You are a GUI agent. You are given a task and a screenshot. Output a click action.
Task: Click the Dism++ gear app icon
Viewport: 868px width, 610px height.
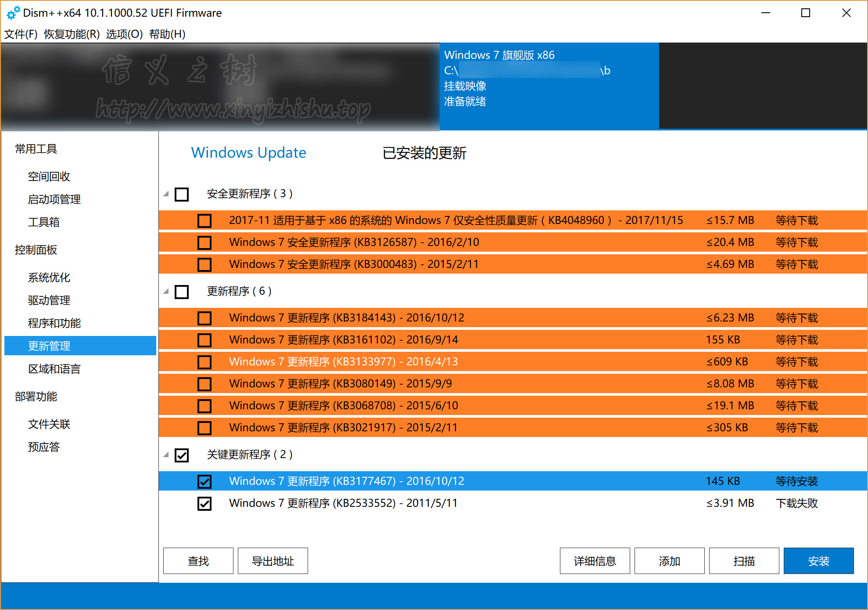[13, 13]
